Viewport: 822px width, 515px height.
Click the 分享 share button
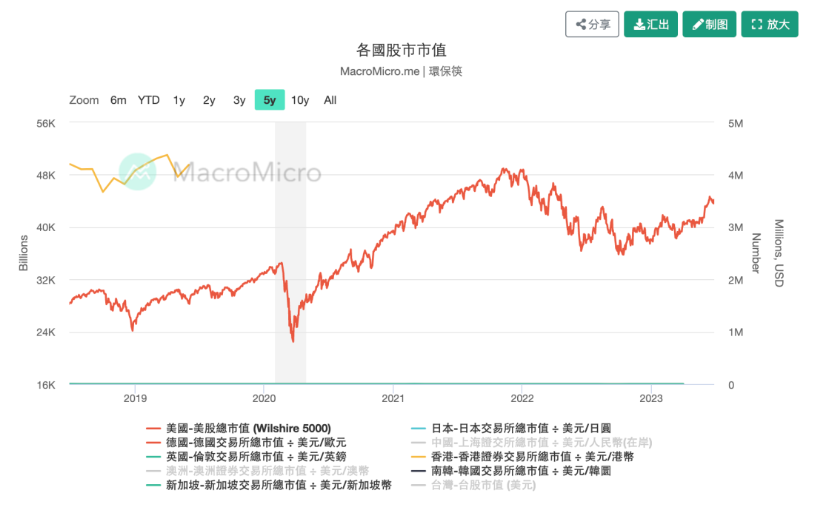click(x=592, y=24)
